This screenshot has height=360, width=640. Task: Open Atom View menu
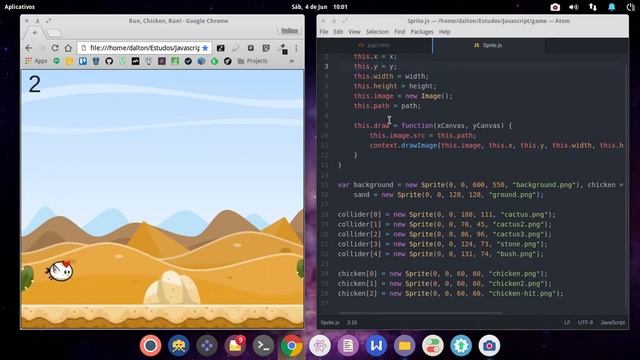pos(354,32)
